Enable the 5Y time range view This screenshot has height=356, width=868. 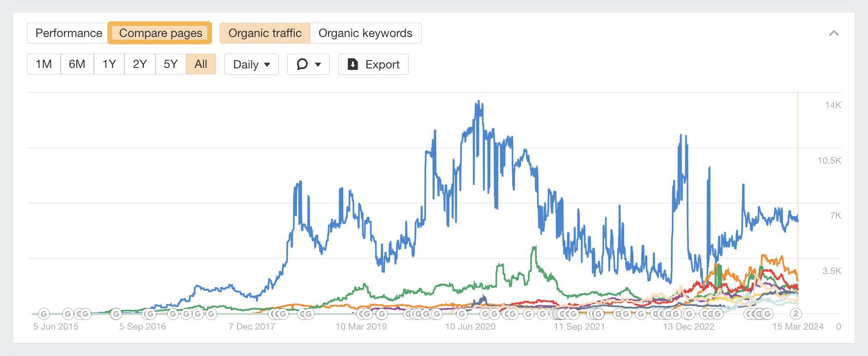click(170, 64)
